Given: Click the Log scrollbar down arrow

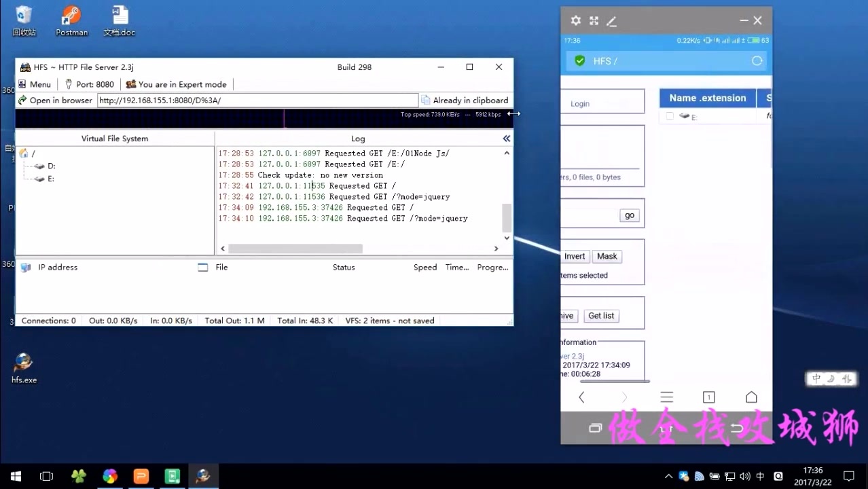Looking at the screenshot, I should [507, 238].
